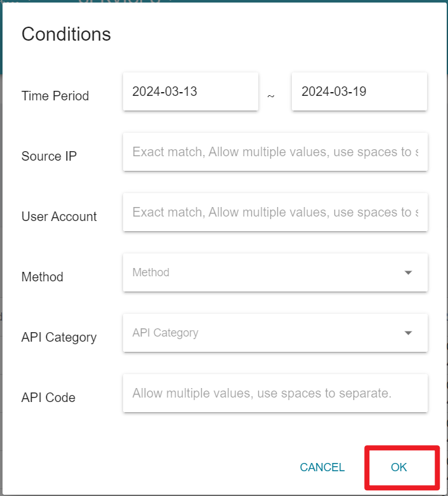
Task: Select the Method combo box placeholder text
Action: 151,272
